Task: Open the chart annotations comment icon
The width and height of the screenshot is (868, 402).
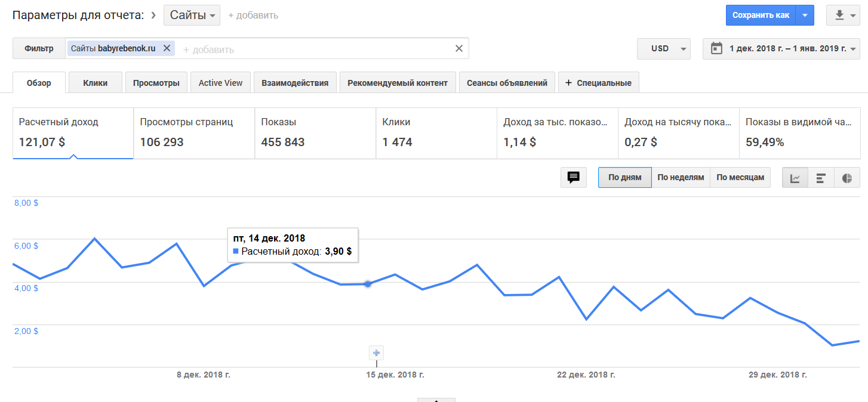Action: (x=574, y=178)
